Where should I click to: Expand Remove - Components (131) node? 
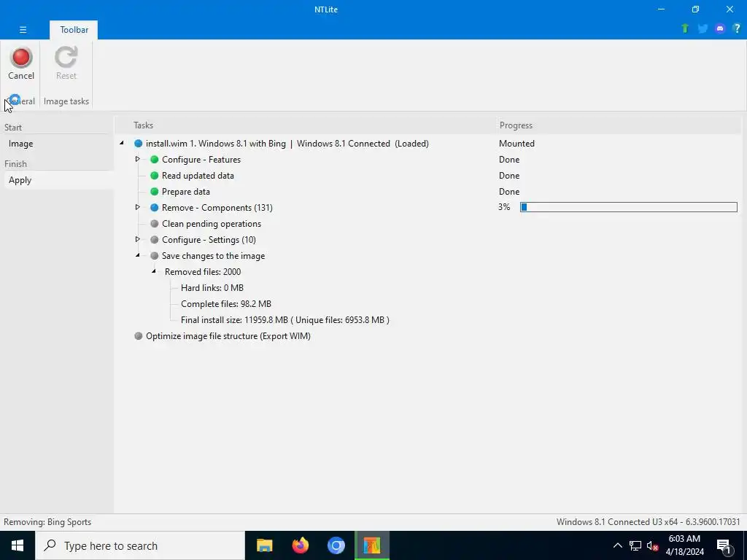(x=138, y=207)
